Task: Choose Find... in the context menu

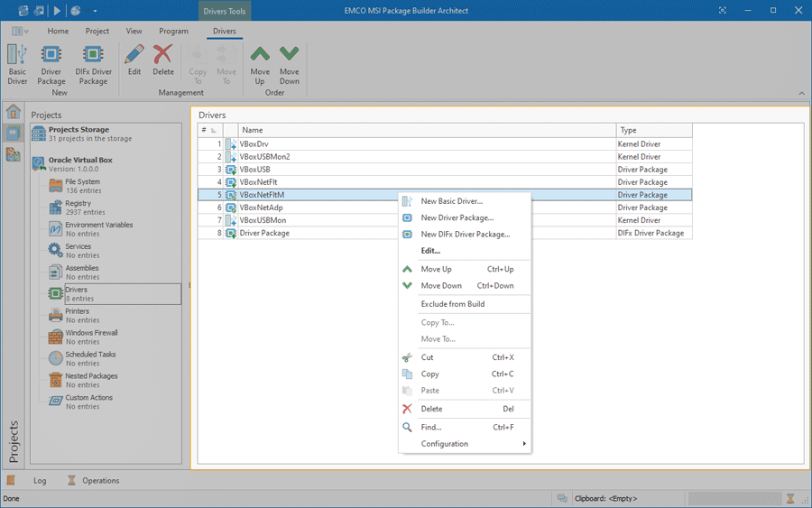Action: point(465,427)
